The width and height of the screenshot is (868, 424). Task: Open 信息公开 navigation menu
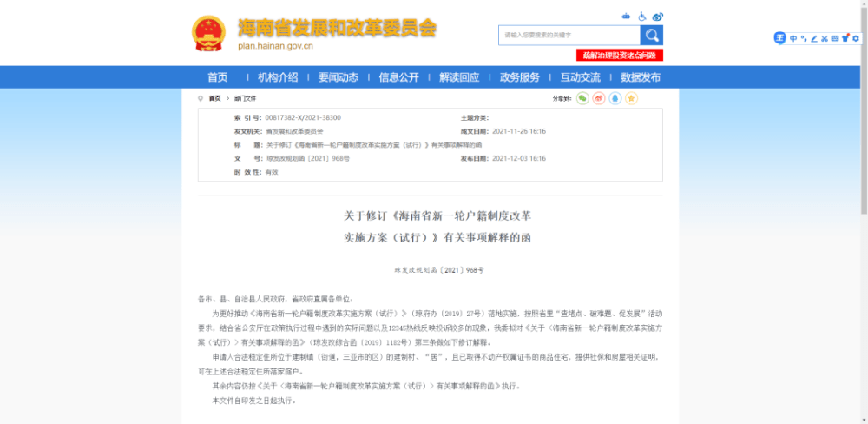(398, 77)
